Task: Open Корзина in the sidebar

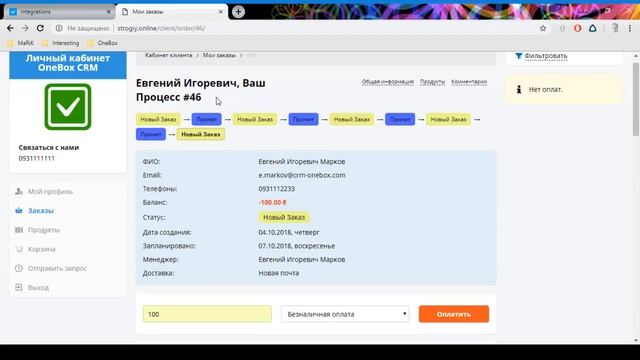Action: [42, 249]
